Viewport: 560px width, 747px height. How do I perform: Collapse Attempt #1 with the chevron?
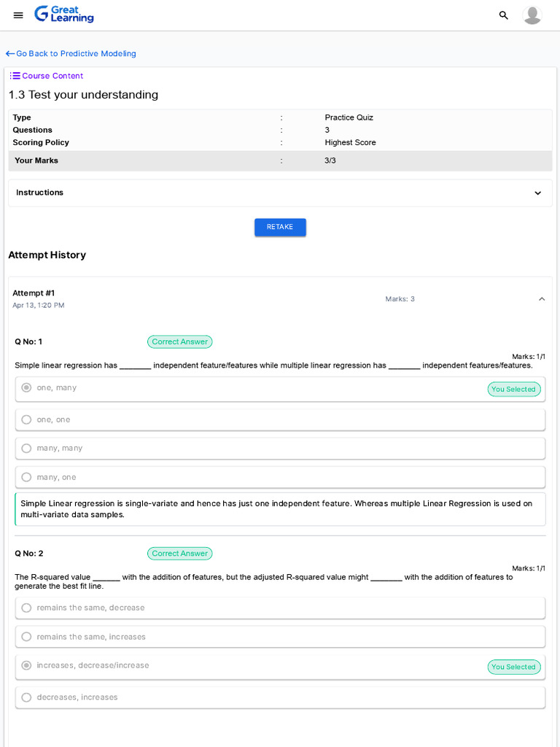pos(541,299)
